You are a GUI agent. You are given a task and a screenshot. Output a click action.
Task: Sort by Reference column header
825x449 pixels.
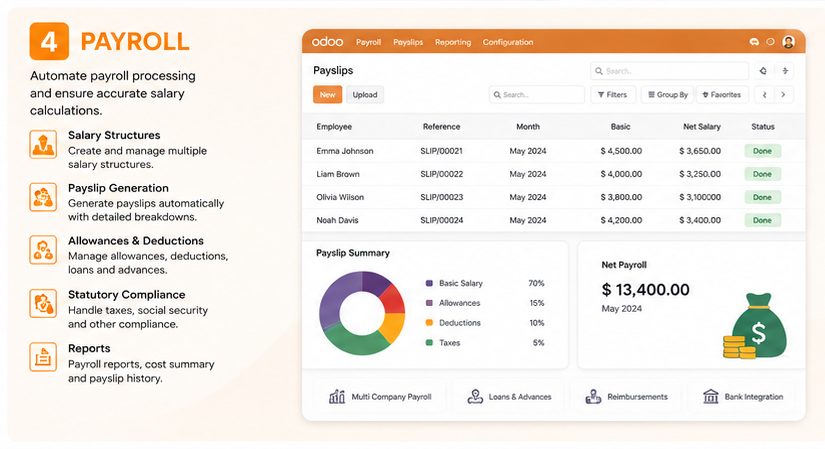(441, 127)
